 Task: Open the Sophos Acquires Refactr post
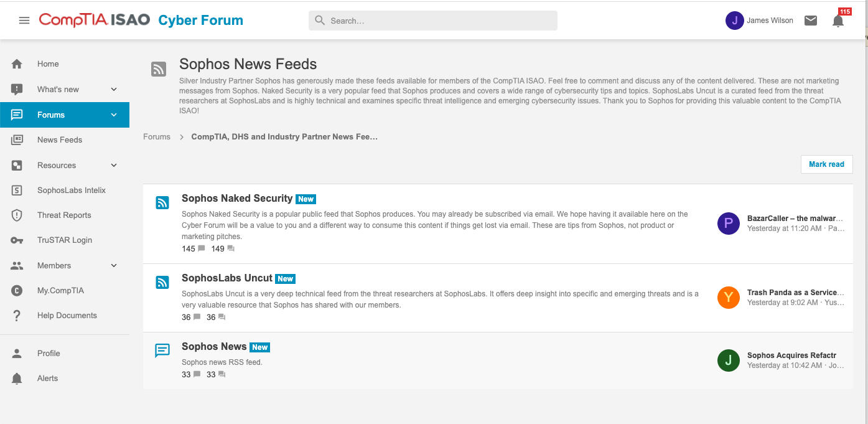click(792, 356)
